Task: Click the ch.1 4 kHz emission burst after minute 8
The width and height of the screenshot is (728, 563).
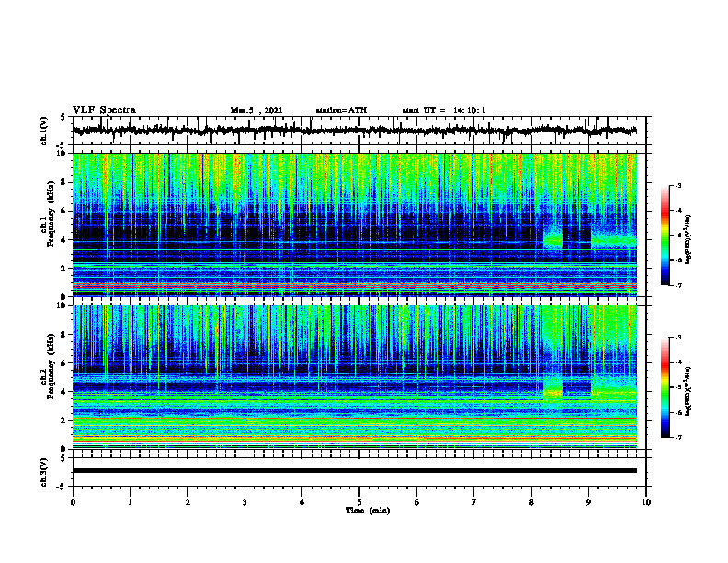Action: (x=553, y=240)
